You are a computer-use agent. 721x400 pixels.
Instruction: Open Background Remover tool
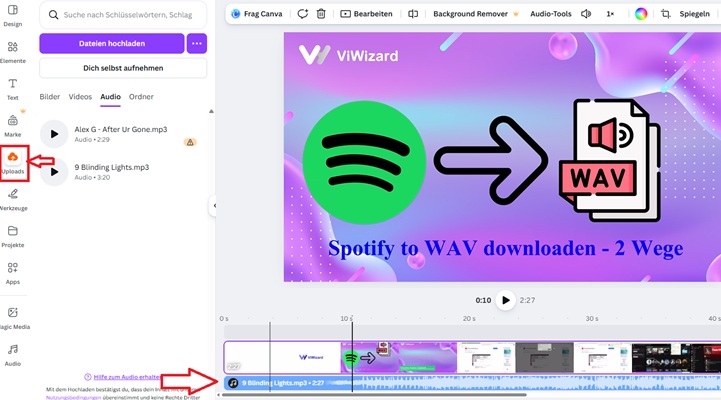coord(476,14)
